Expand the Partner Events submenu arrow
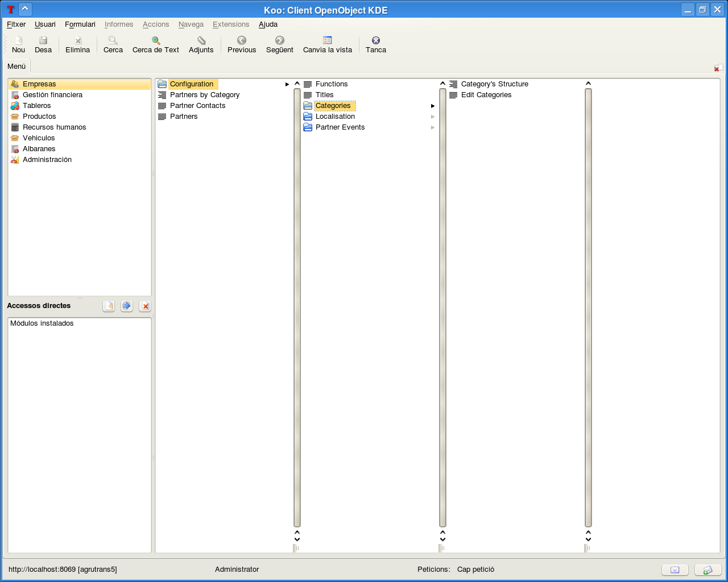The width and height of the screenshot is (728, 582). coord(433,127)
